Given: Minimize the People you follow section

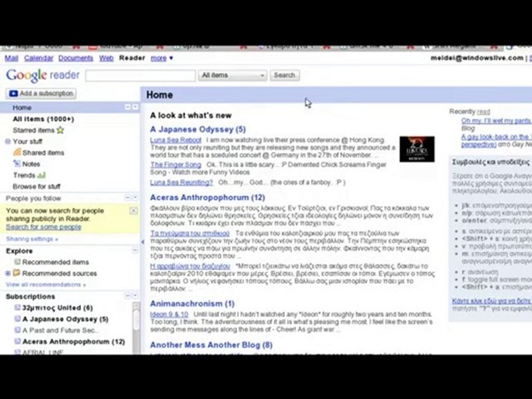Looking at the screenshot, I should (x=127, y=197).
